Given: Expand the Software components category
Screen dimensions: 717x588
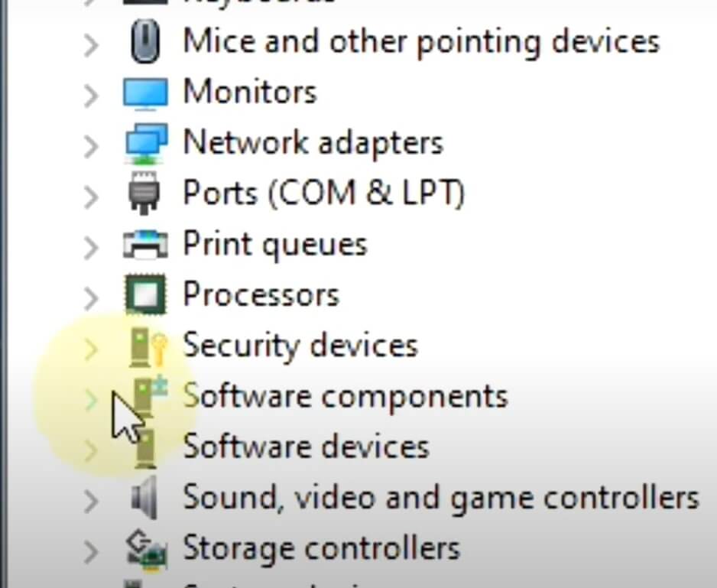Looking at the screenshot, I should tap(90, 396).
